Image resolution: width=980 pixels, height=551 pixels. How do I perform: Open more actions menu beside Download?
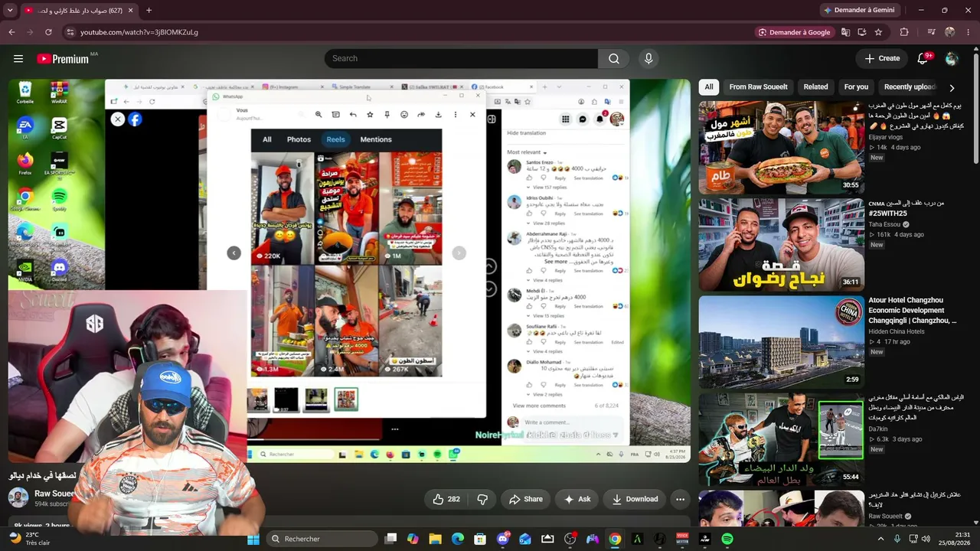point(680,499)
